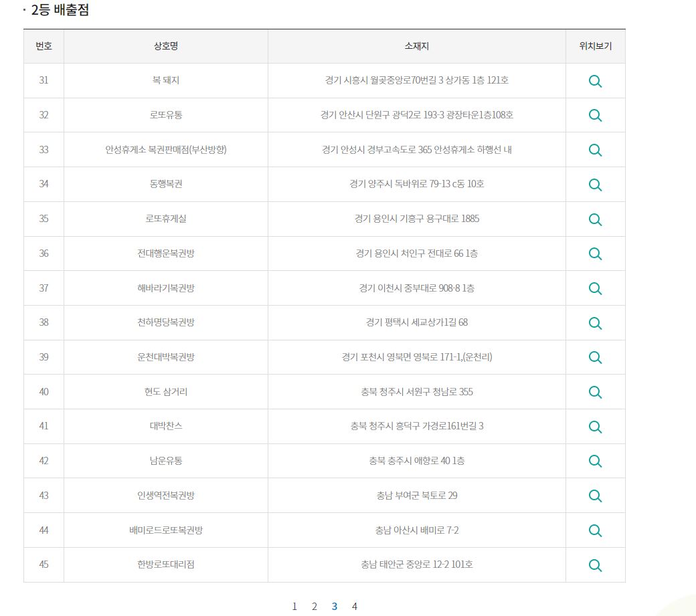Select store name 복 돼지
696x616 pixels.
166,80
